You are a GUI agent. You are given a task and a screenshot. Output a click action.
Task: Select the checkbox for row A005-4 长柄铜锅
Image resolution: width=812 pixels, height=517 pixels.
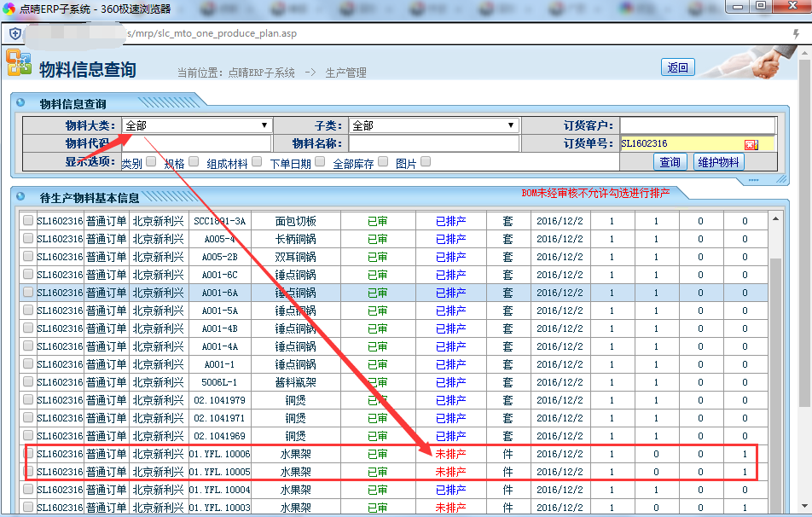(x=28, y=239)
